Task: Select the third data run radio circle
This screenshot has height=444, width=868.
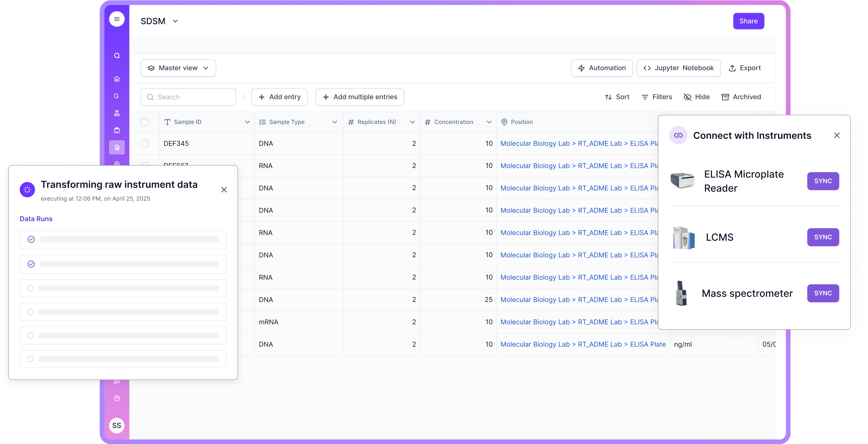Action: click(31, 288)
